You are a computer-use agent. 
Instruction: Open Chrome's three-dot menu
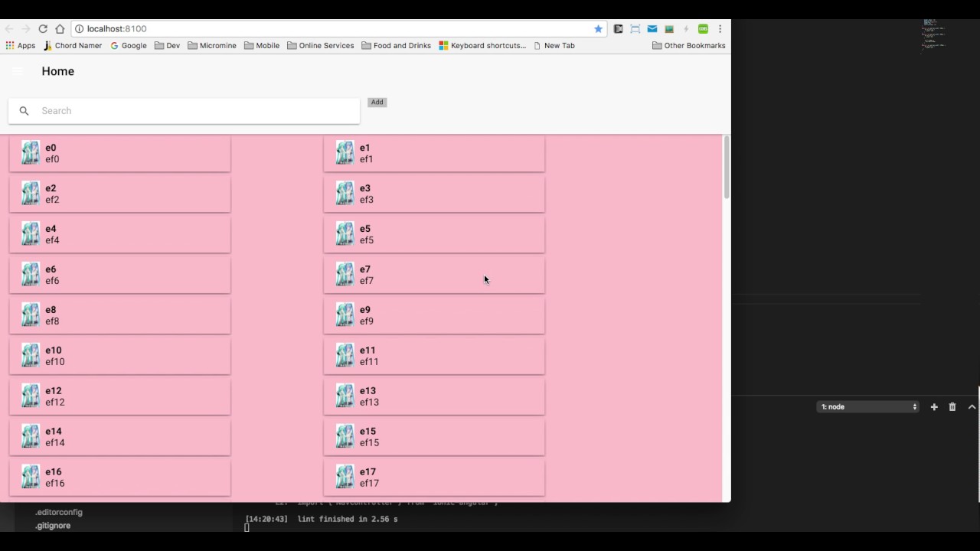(720, 29)
